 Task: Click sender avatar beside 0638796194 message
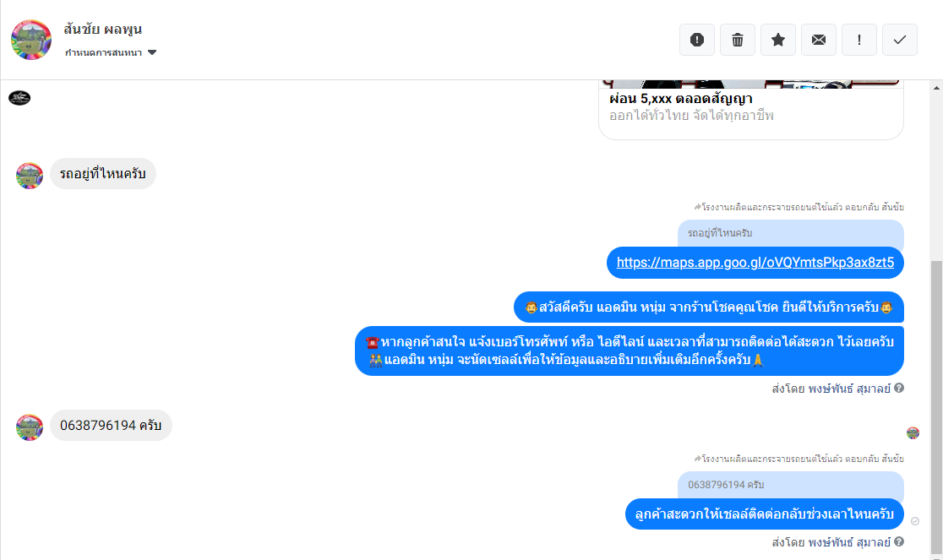coord(30,427)
